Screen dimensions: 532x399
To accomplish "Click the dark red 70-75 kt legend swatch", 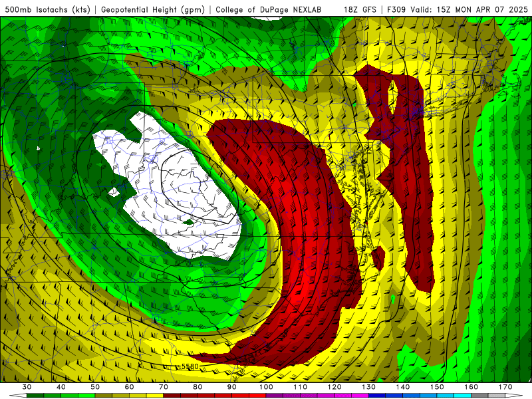I will pyautogui.click(x=172, y=396).
